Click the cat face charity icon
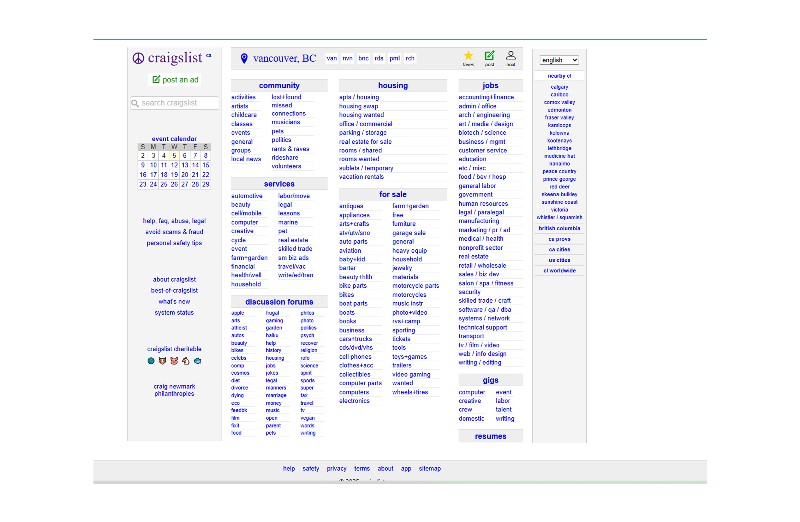 (162, 361)
